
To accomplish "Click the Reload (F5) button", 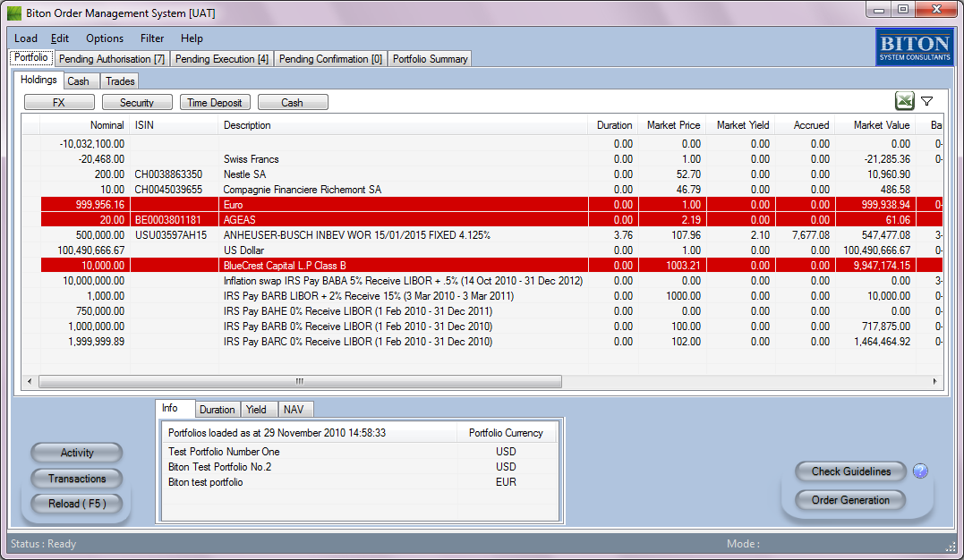I will click(77, 504).
